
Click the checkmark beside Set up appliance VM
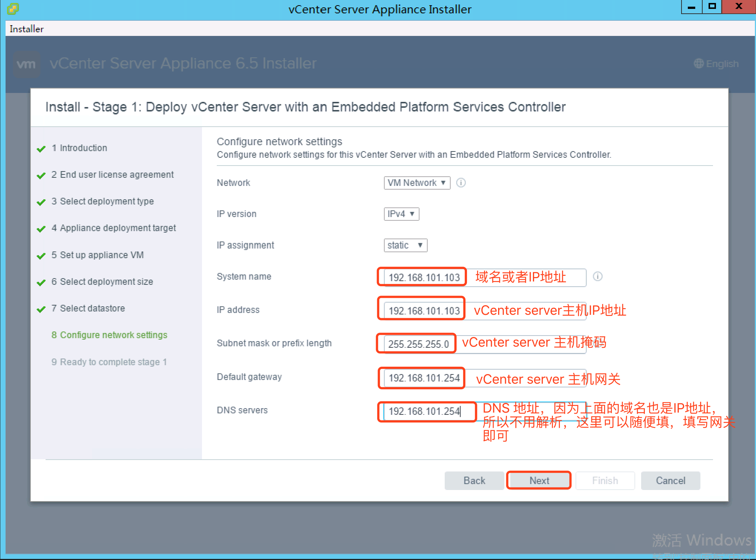point(41,256)
